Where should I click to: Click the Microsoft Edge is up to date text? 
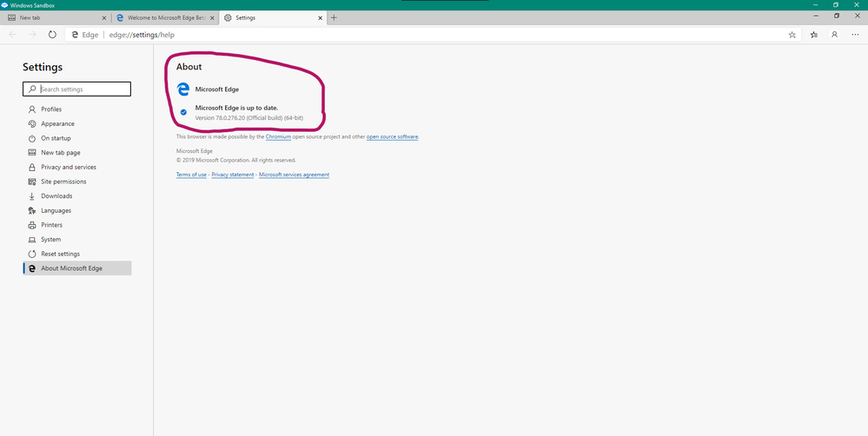point(236,108)
